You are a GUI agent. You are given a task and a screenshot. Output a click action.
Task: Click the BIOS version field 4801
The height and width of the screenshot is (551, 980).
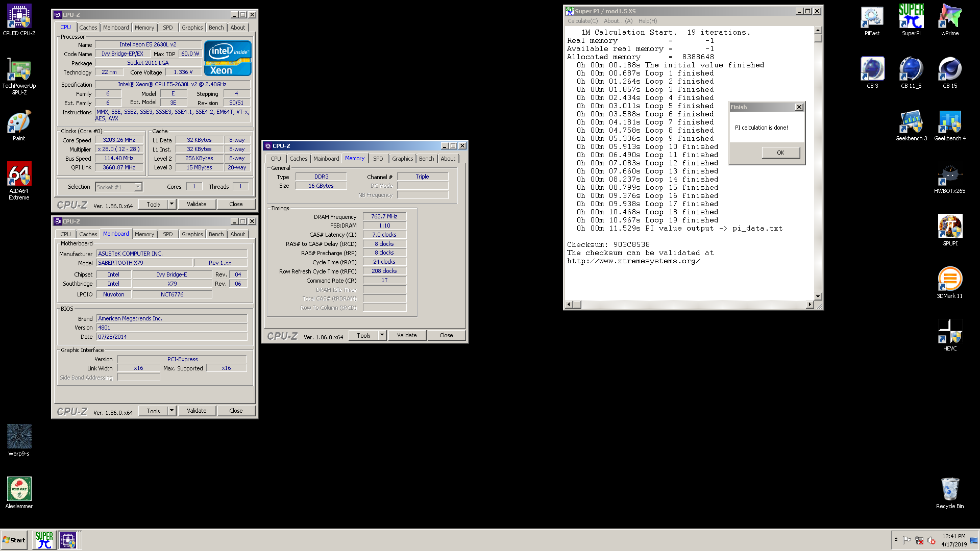click(172, 328)
